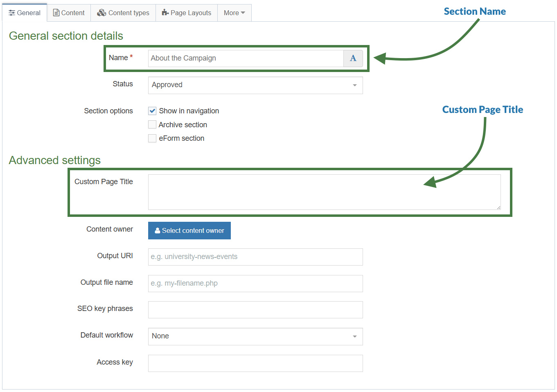
Task: Click the cubes icon on Content types tab
Action: 101,13
